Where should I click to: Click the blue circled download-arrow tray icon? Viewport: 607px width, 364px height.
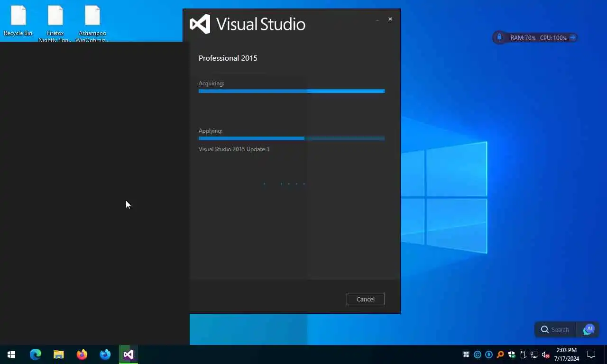click(x=489, y=355)
